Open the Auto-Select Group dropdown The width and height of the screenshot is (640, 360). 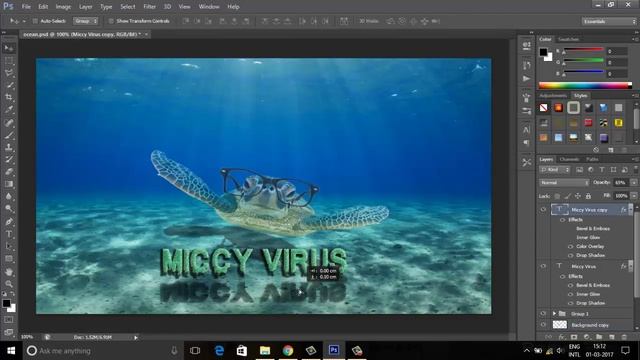click(x=85, y=21)
